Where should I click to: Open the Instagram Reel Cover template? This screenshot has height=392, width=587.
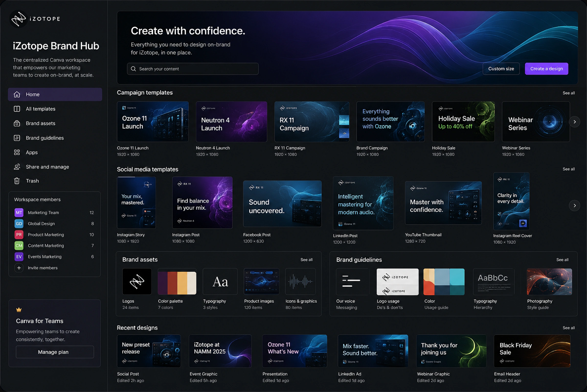tap(511, 201)
